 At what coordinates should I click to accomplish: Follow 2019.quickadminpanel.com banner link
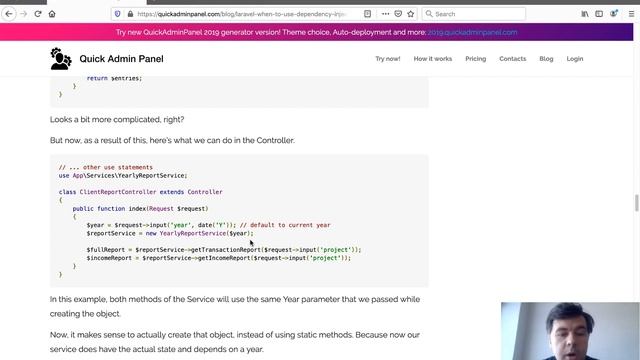(472, 32)
